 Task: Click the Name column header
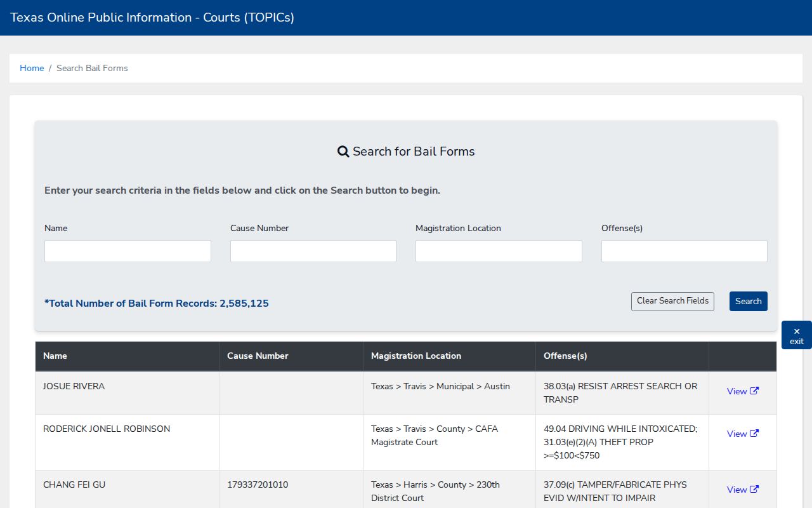pos(127,356)
